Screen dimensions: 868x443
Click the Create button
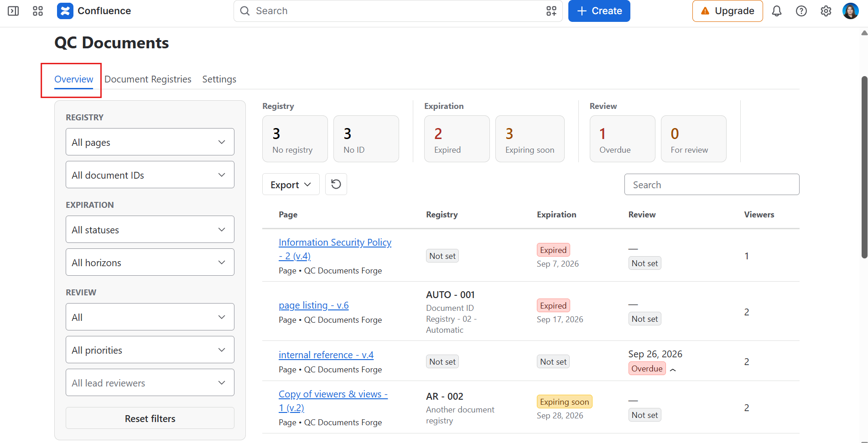coord(599,11)
